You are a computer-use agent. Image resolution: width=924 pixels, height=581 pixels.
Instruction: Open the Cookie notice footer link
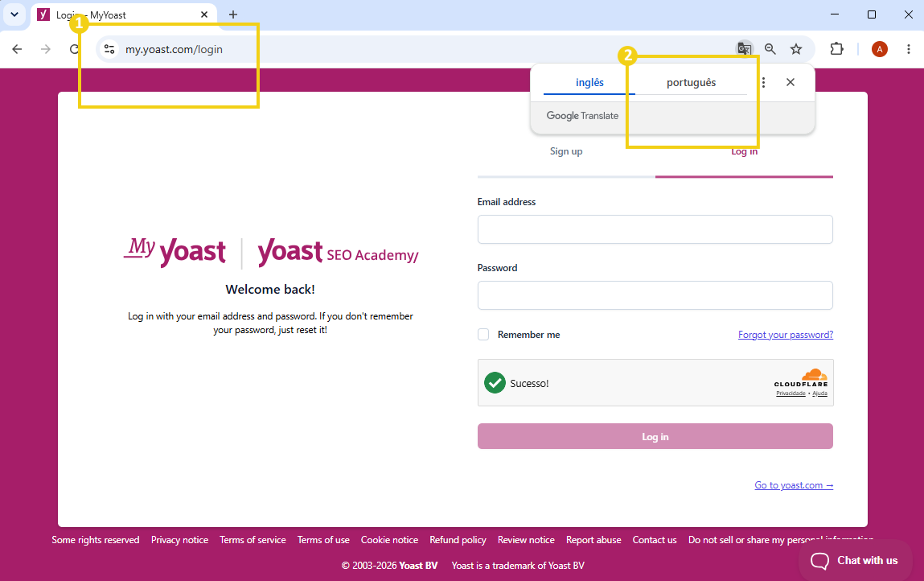[x=389, y=540]
